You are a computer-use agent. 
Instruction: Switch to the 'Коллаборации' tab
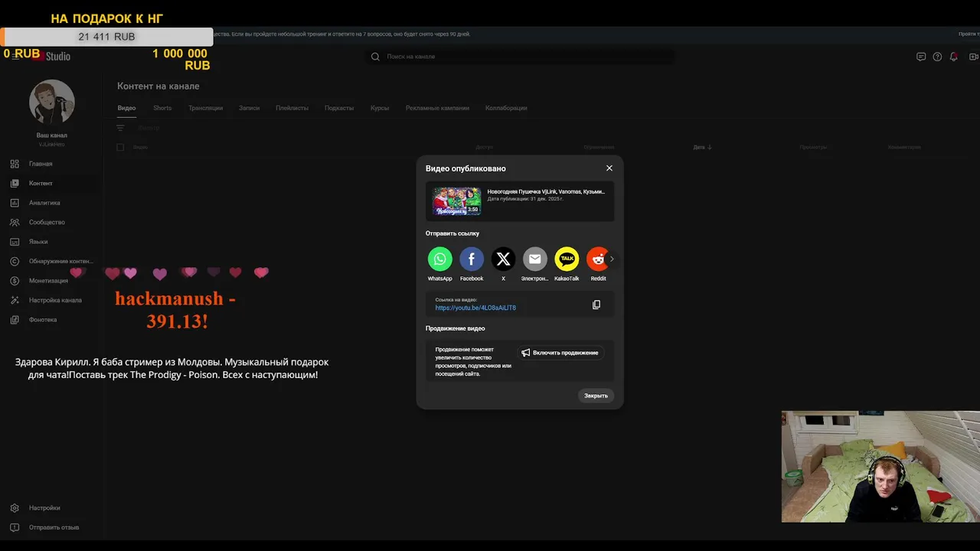[x=506, y=108]
